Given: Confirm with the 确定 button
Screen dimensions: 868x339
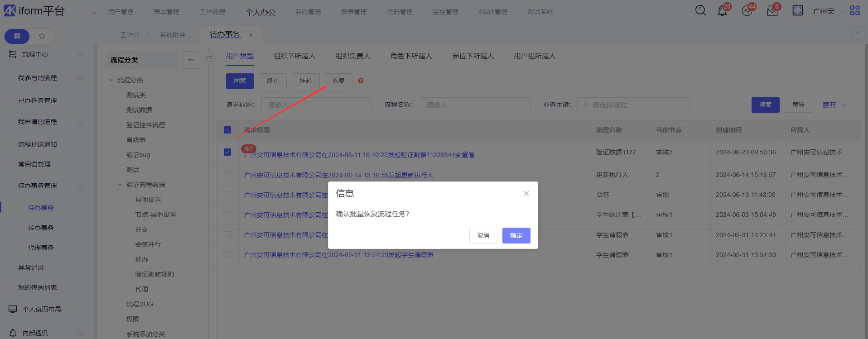Looking at the screenshot, I should 516,235.
